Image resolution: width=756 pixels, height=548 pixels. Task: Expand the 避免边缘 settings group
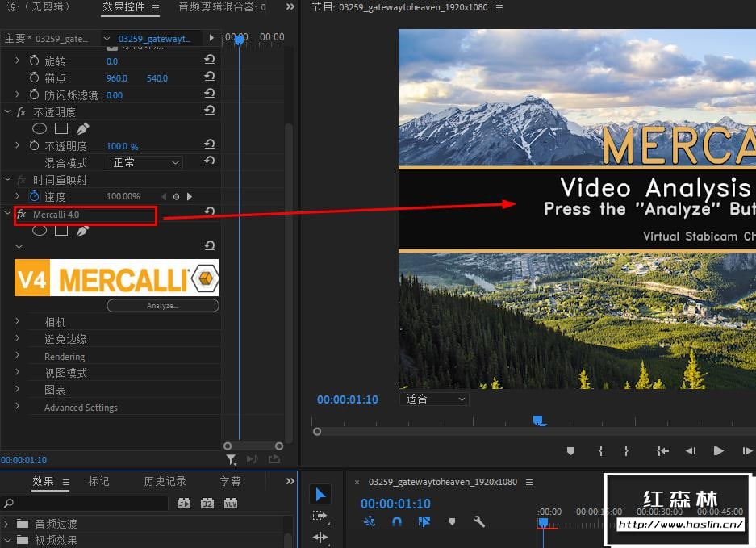pos(18,338)
